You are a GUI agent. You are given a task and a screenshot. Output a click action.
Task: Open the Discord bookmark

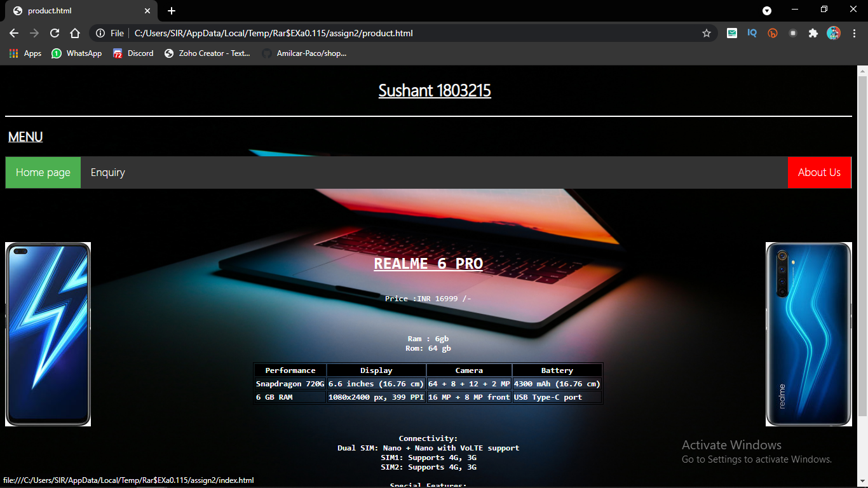133,53
